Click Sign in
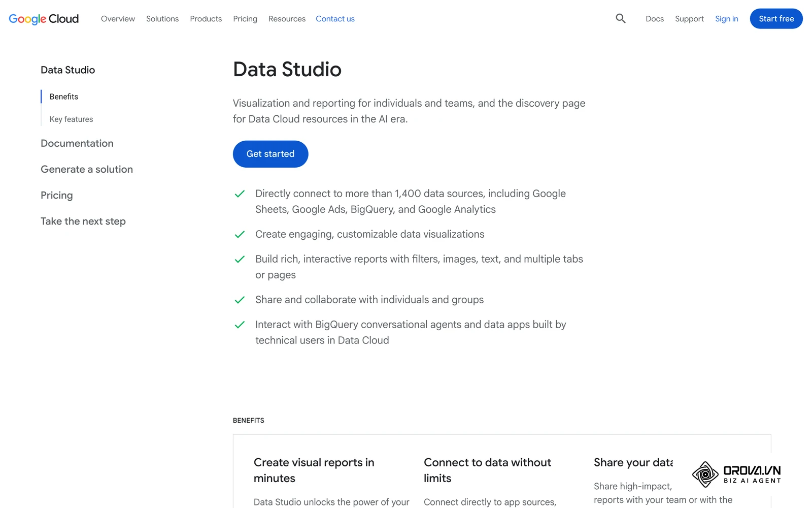Screen dimensions: 812x508 (727, 19)
